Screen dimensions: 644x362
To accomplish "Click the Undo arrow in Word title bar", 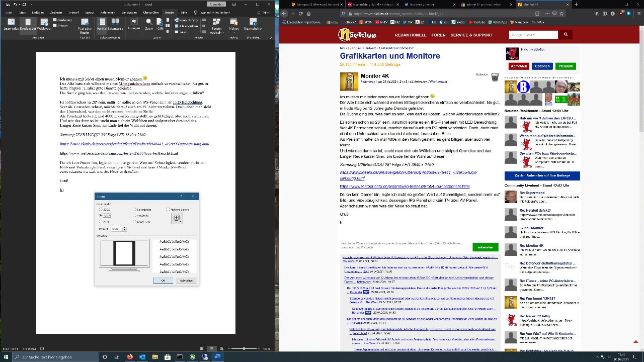I will coord(16,4).
